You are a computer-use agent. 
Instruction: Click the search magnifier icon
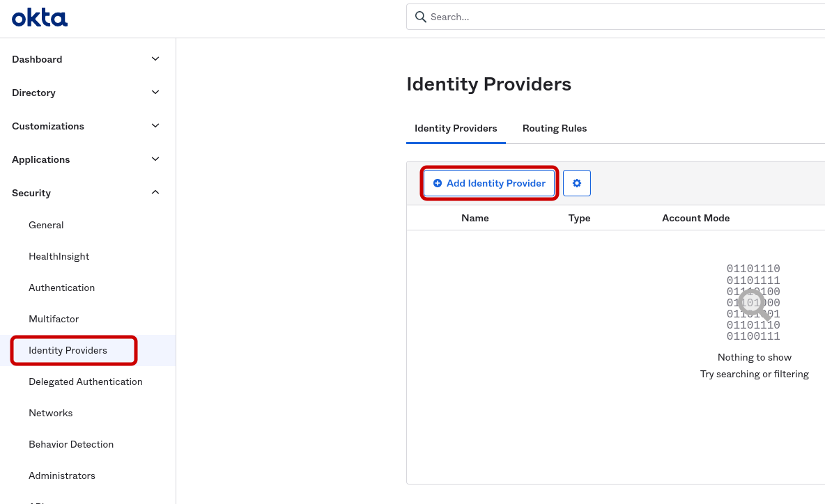click(x=420, y=17)
